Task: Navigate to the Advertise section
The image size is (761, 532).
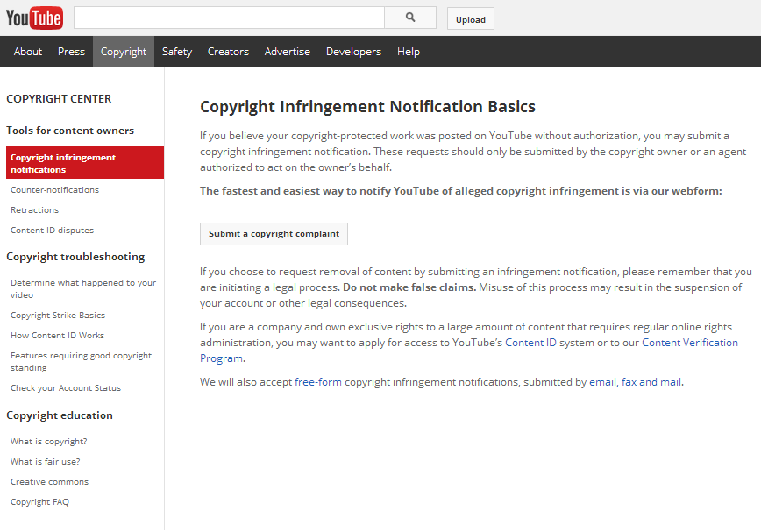Action: pos(288,52)
